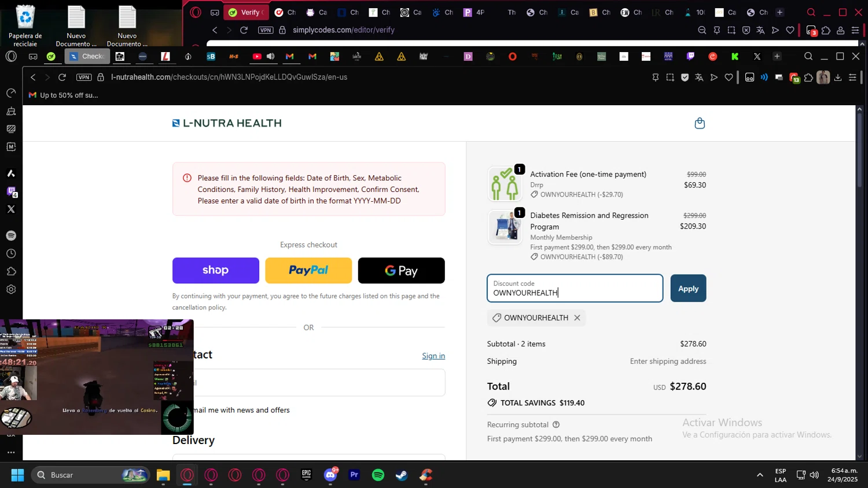Open the ad blocker shield icon
This screenshot has height=488, width=868.
click(685, 77)
